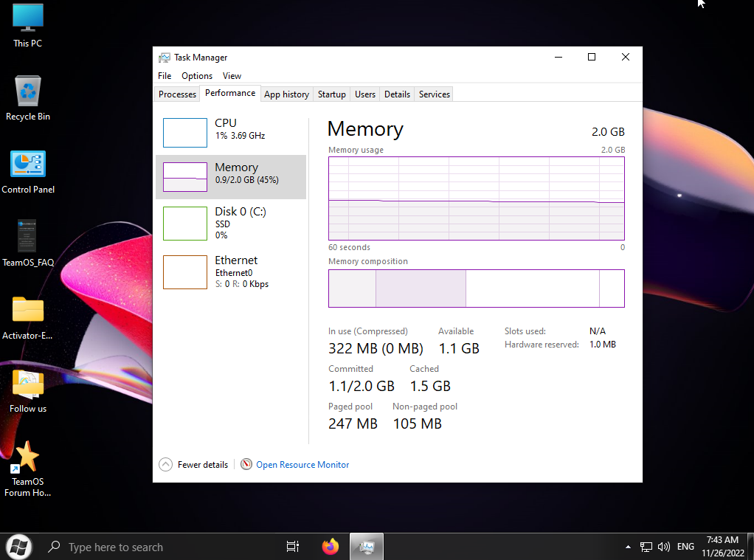Open TeamOS_FAQ file on desktop
The image size is (754, 560).
click(x=27, y=243)
